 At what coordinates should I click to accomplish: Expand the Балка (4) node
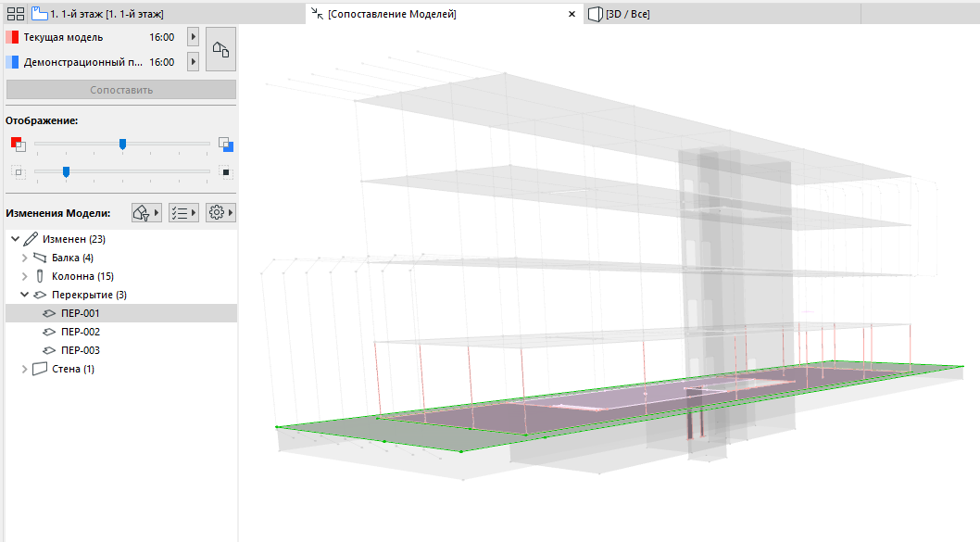pyautogui.click(x=24, y=258)
